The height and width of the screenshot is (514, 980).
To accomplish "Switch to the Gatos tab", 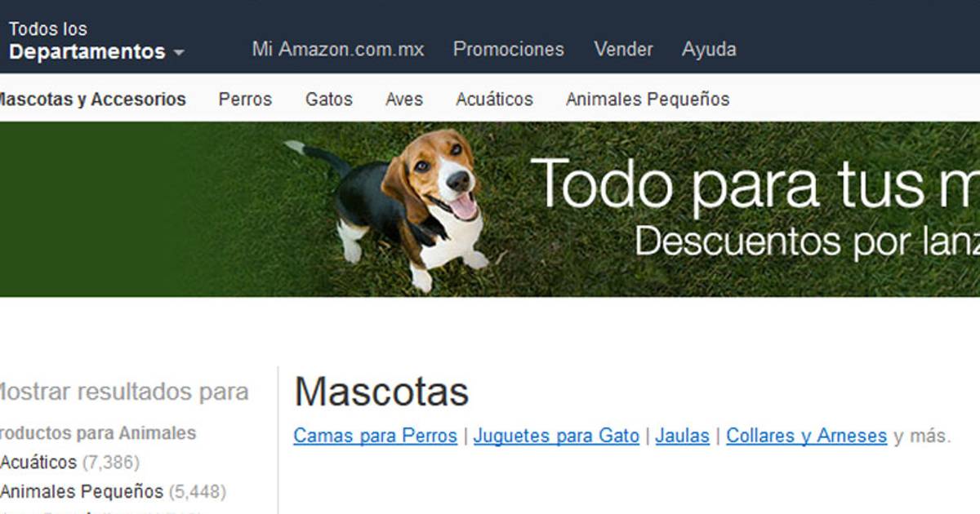I will pos(329,100).
